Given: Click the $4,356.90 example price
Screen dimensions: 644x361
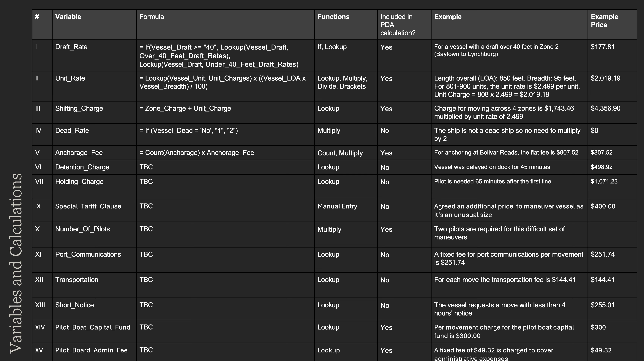Looking at the screenshot, I should (x=605, y=108).
